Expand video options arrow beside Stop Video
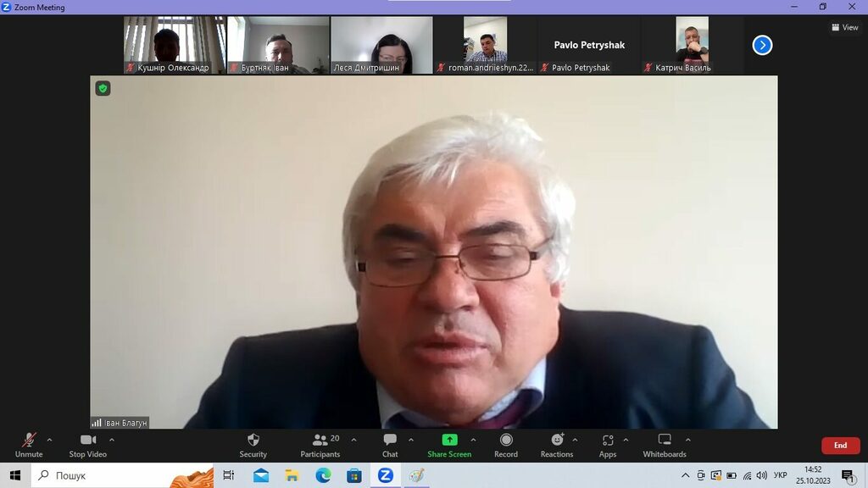Image resolution: width=868 pixels, height=488 pixels. 112,440
